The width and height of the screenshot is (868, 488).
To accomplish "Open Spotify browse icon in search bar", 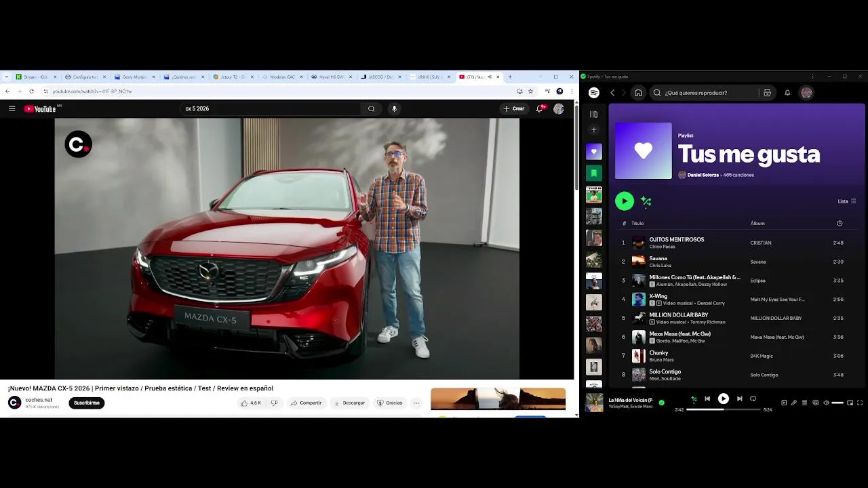I will click(x=767, y=93).
